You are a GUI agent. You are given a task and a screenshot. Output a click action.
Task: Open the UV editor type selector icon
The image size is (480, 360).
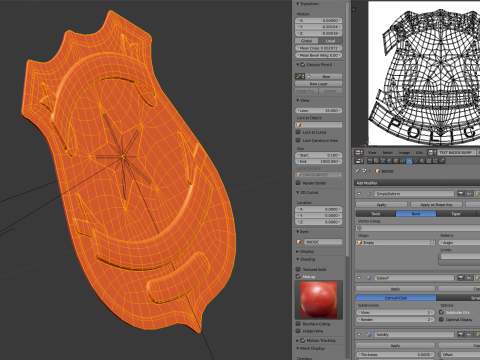click(x=359, y=152)
